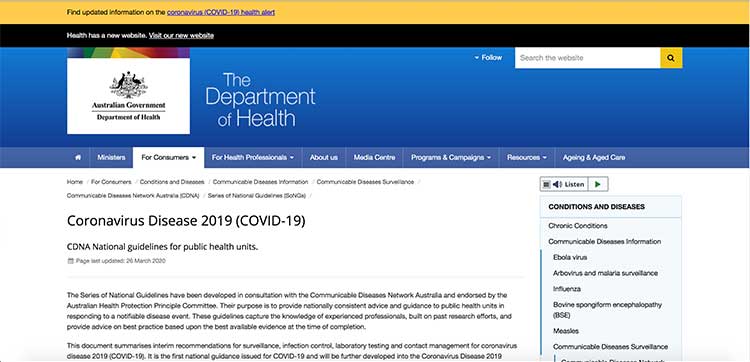The width and height of the screenshot is (750, 362).
Task: Click the Page last updated calendar icon
Action: point(70,261)
